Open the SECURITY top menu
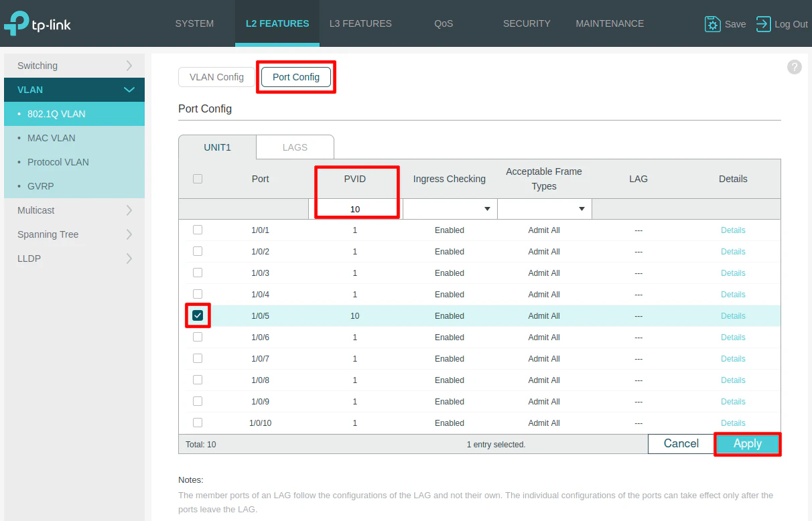The image size is (812, 521). tap(527, 23)
